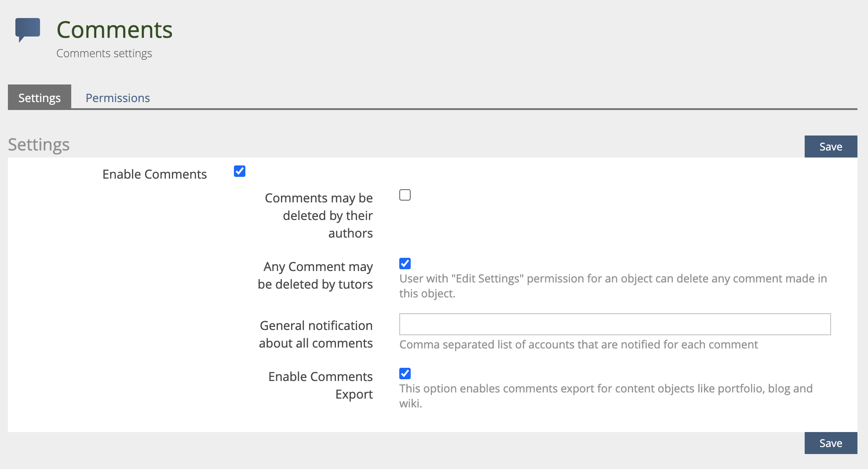Click the Any Comment deleted by tutors label

pos(315,275)
